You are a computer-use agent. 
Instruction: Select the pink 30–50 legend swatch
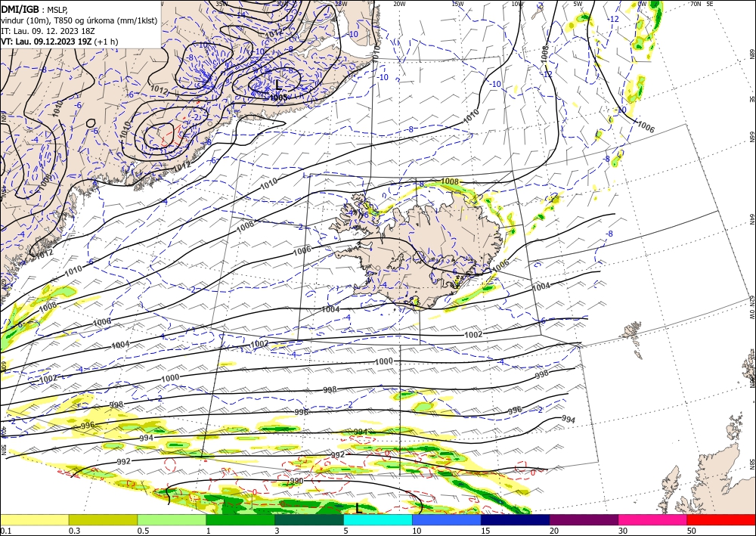(x=653, y=519)
